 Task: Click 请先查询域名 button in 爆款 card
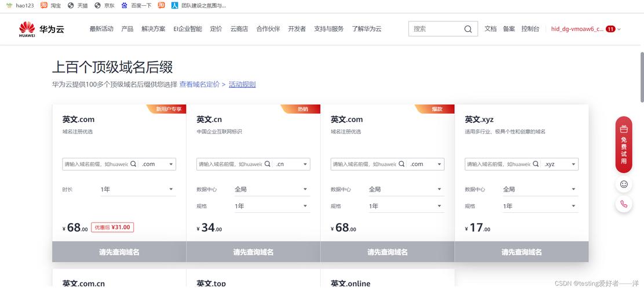point(387,252)
